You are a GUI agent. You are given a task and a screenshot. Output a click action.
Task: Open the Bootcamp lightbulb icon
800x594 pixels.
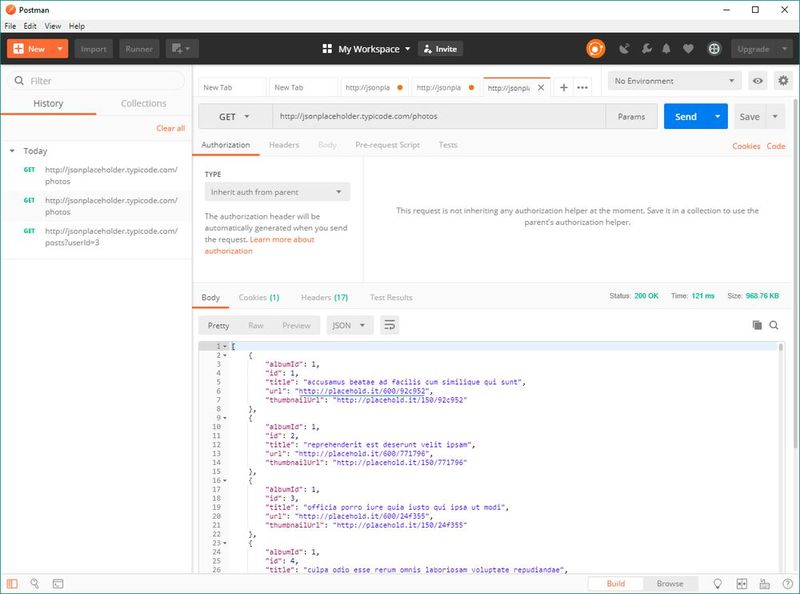[717, 583]
